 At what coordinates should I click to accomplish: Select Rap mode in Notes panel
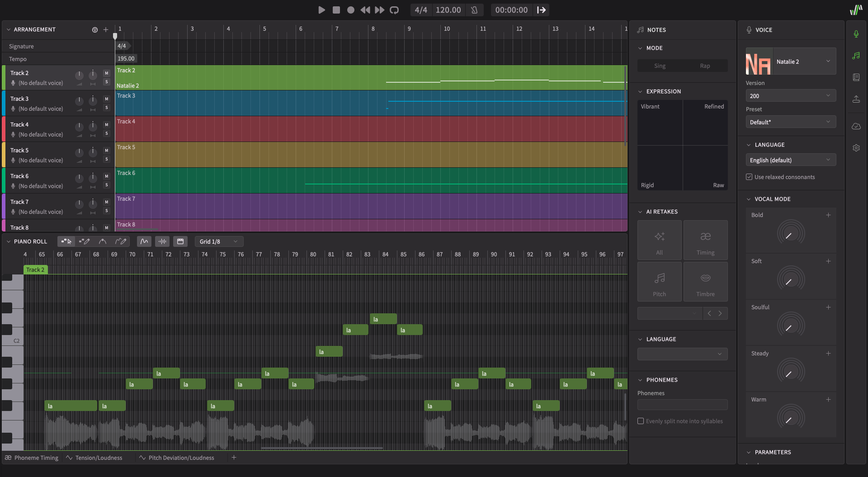[x=705, y=66]
